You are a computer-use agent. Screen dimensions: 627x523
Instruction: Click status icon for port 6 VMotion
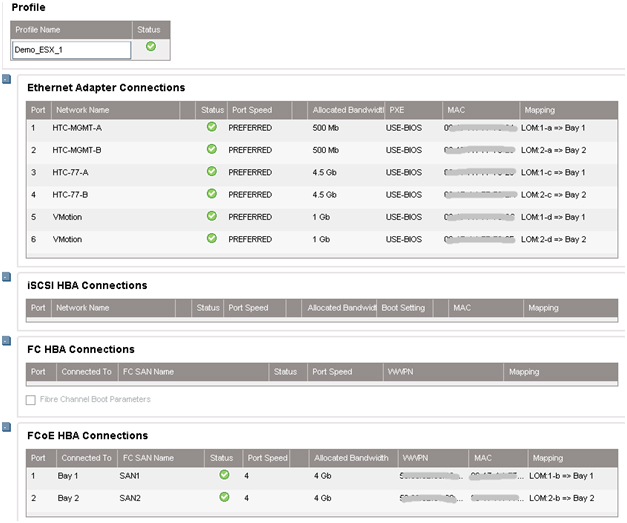212,238
